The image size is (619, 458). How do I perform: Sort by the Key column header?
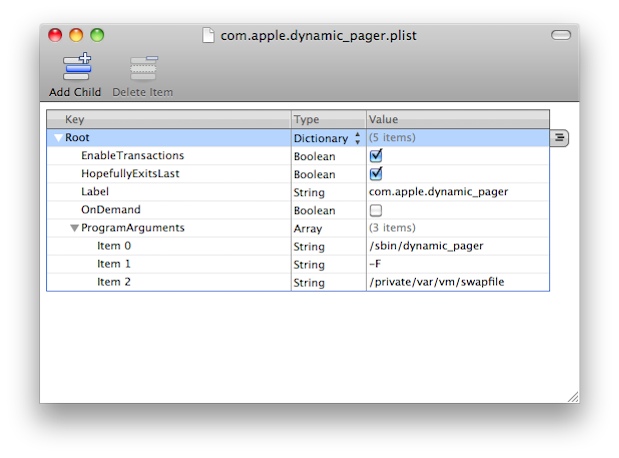click(169, 119)
